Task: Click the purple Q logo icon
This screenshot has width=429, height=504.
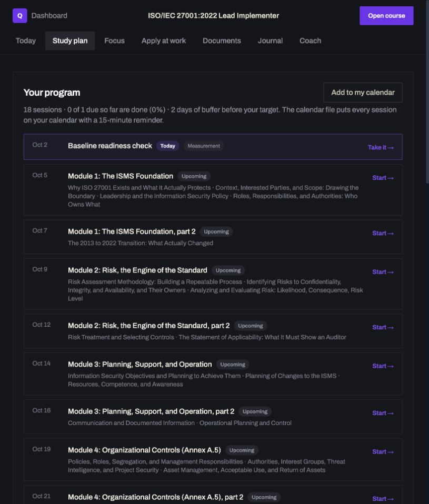Action: coord(19,16)
